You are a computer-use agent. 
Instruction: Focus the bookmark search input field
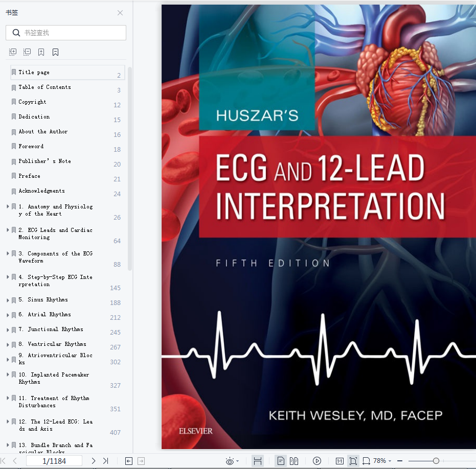[x=66, y=33]
